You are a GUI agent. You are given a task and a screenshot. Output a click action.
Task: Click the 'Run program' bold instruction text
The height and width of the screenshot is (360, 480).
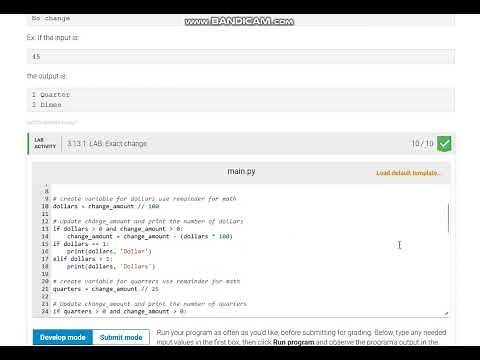click(x=294, y=342)
